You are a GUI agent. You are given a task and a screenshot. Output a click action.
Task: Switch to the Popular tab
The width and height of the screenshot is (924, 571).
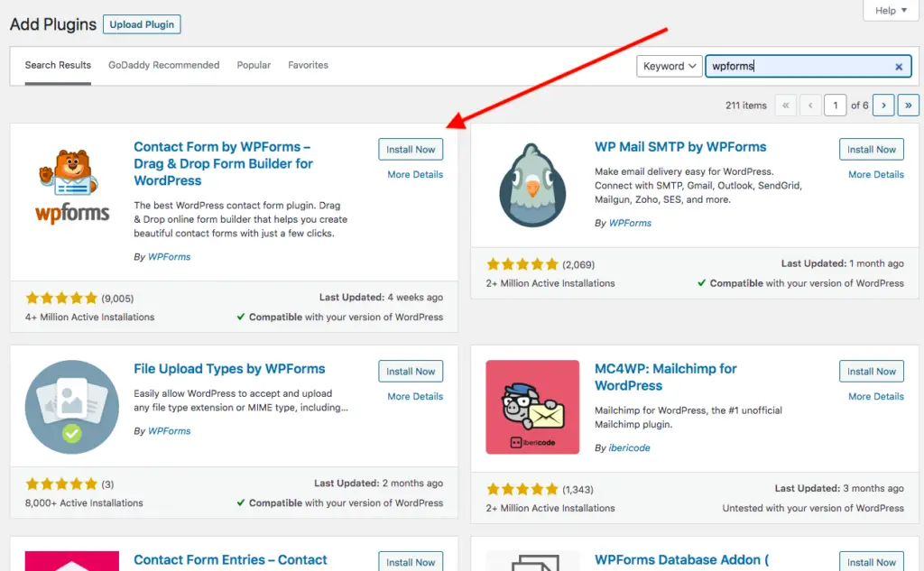coord(254,65)
